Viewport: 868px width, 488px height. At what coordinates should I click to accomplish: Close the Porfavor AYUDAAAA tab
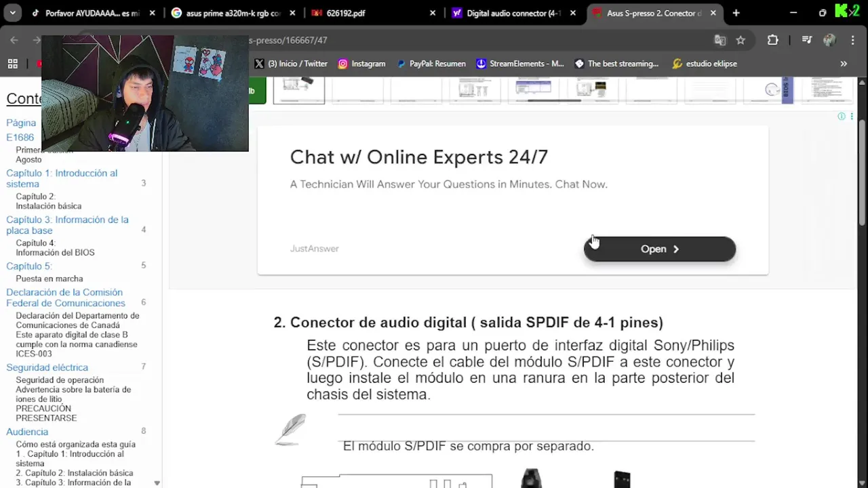[152, 13]
